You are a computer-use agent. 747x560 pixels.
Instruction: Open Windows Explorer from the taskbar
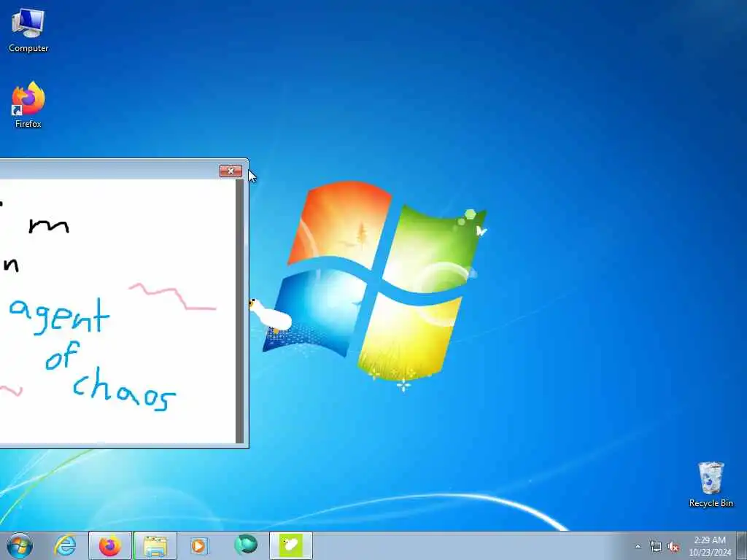pyautogui.click(x=155, y=545)
